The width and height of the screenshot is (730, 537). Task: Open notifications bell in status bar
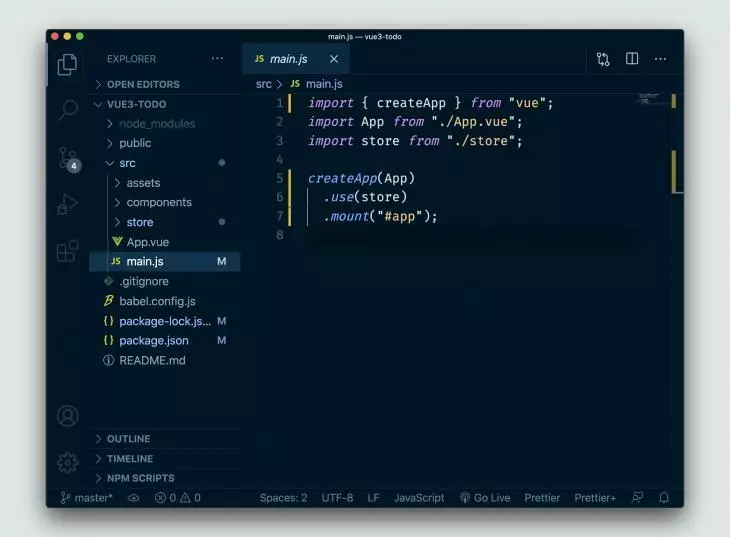664,498
